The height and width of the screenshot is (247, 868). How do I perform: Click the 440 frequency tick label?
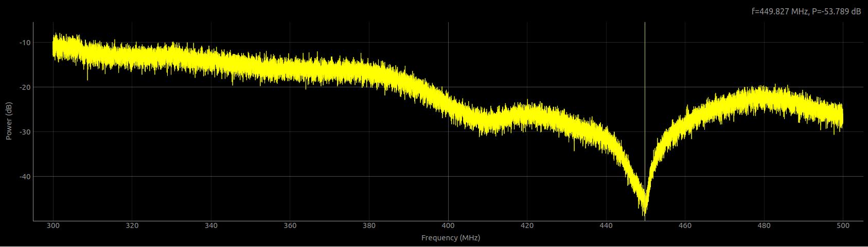point(606,226)
